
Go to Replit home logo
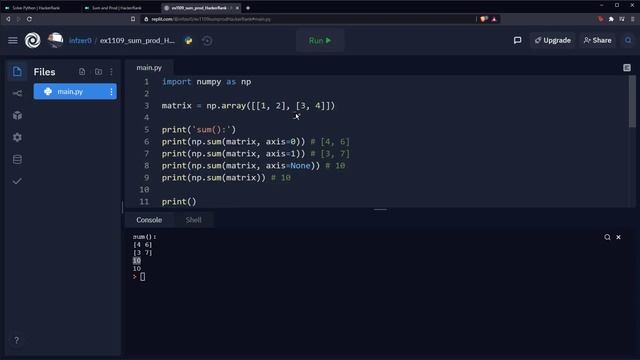click(x=33, y=40)
